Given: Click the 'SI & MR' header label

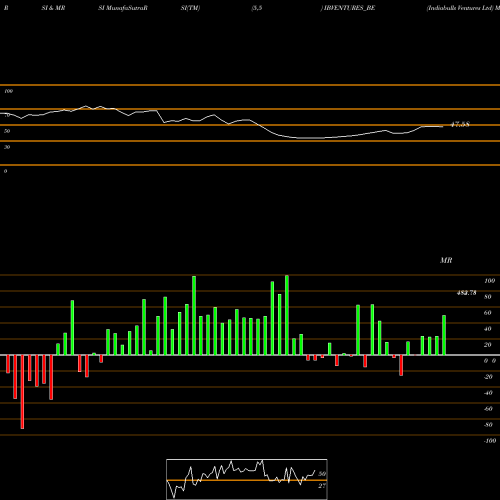Looking at the screenshot, I should click(x=53, y=8).
